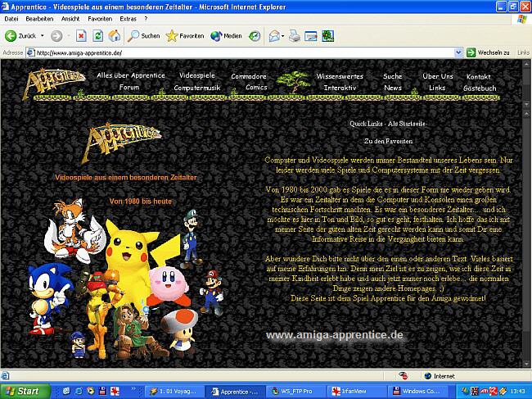Expand quick launch overflow chevron
This screenshot has height=399, width=532.
[134, 389]
